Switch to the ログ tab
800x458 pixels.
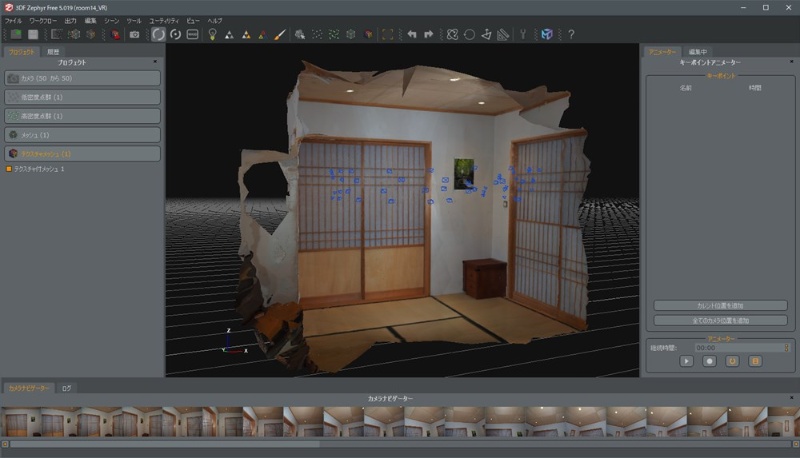point(66,387)
